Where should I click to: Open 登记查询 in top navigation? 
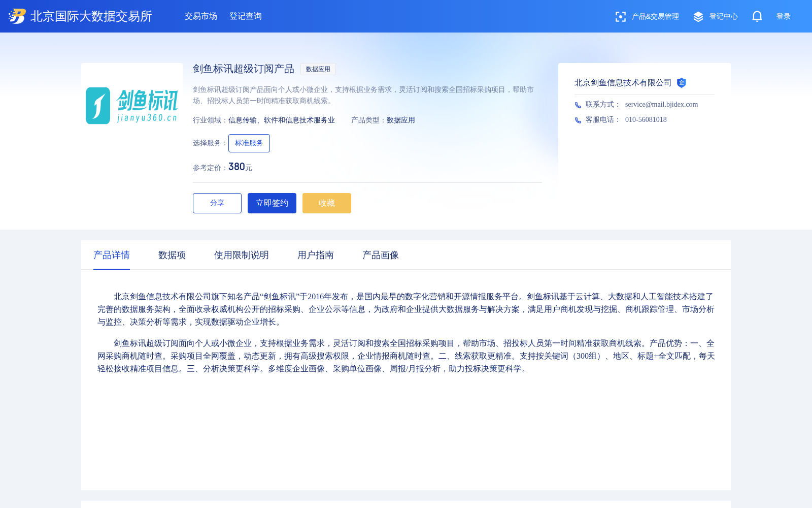click(246, 16)
